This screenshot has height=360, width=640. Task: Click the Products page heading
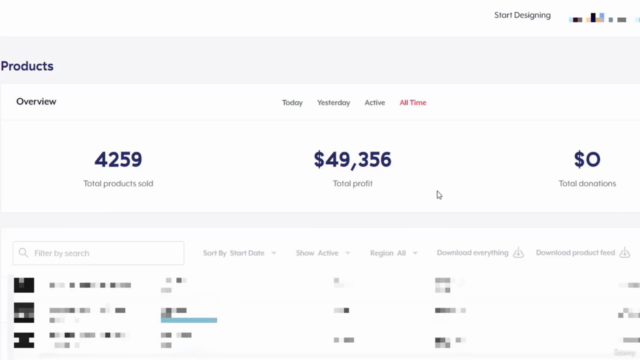coord(27,66)
